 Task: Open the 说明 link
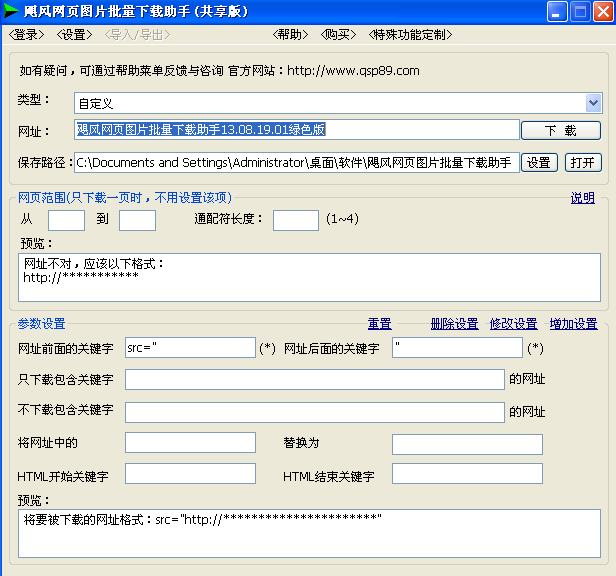tap(582, 198)
